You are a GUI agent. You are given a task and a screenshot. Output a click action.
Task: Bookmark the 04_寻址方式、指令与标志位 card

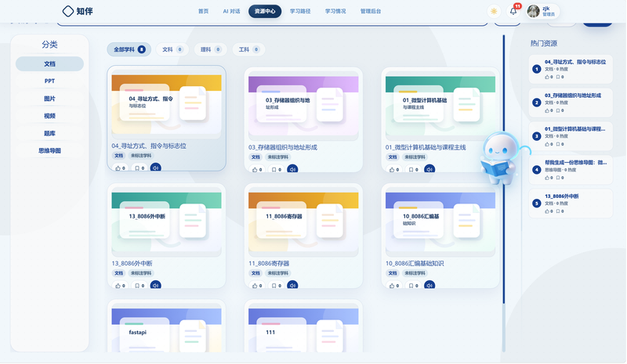pos(140,168)
